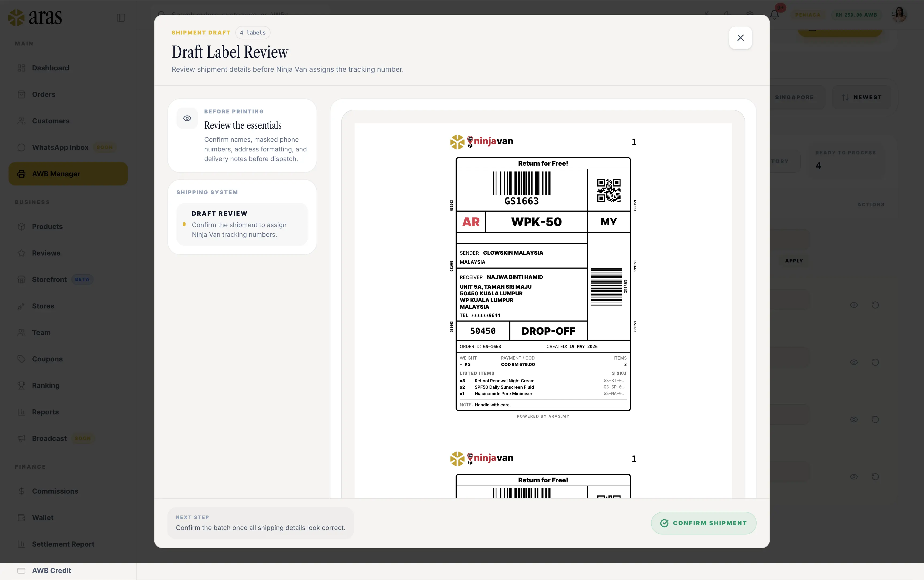Click the 'ORDER ID: GS-1663' field
This screenshot has width=924, height=580.
pyautogui.click(x=480, y=347)
